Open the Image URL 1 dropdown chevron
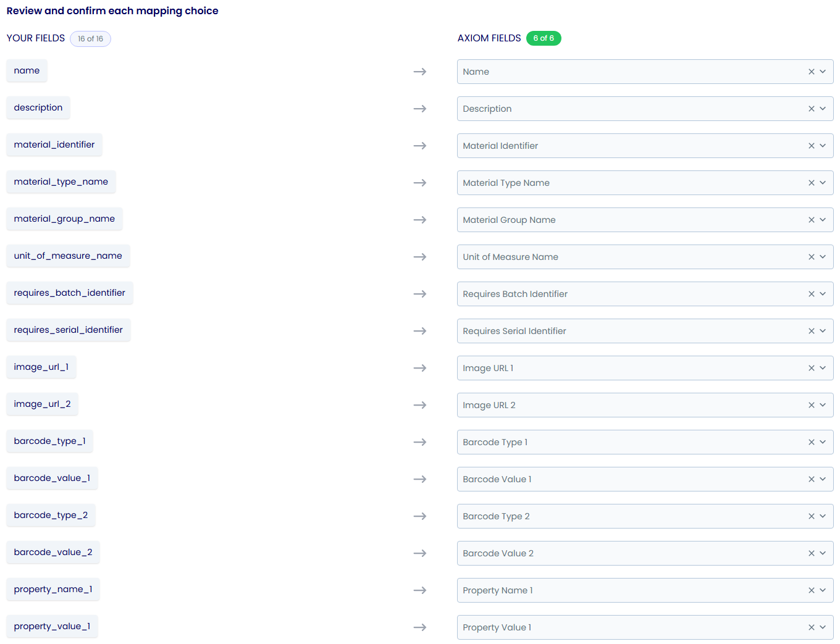This screenshot has width=840, height=644. tap(823, 368)
